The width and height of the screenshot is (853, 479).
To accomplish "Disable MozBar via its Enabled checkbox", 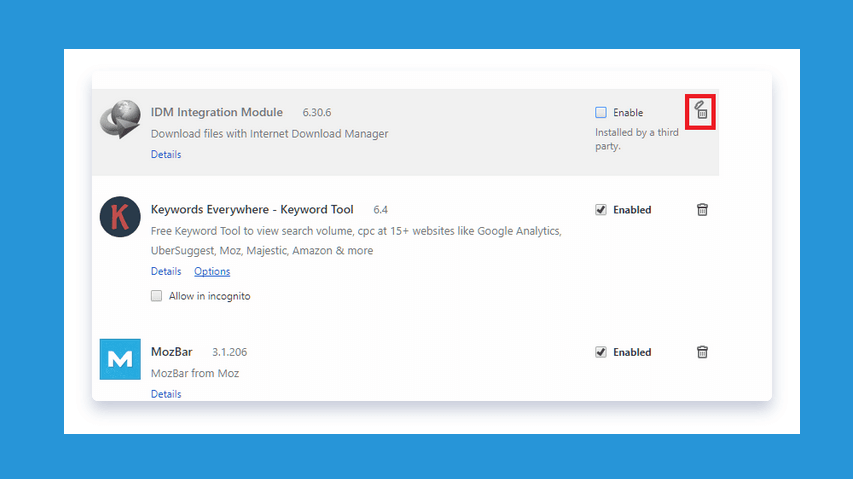I will [601, 352].
